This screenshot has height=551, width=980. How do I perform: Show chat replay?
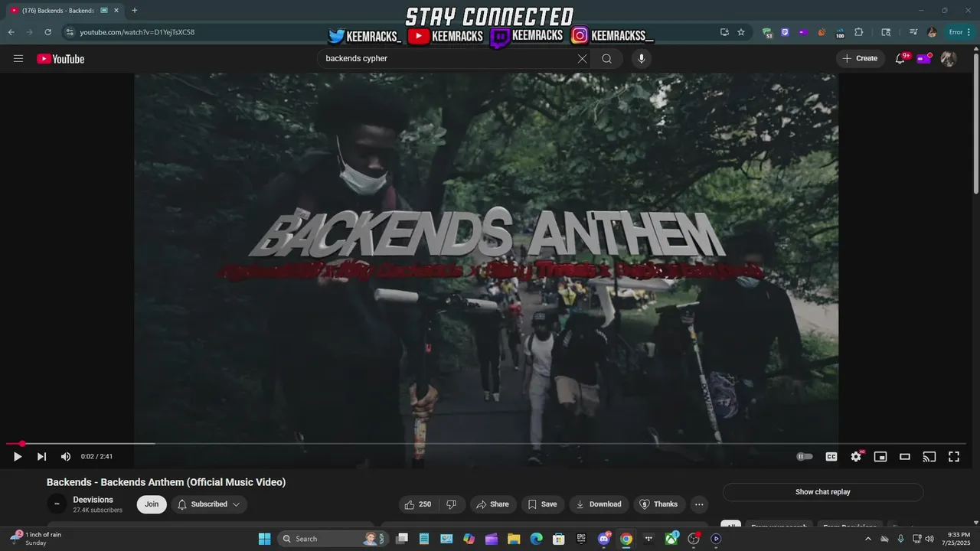823,492
